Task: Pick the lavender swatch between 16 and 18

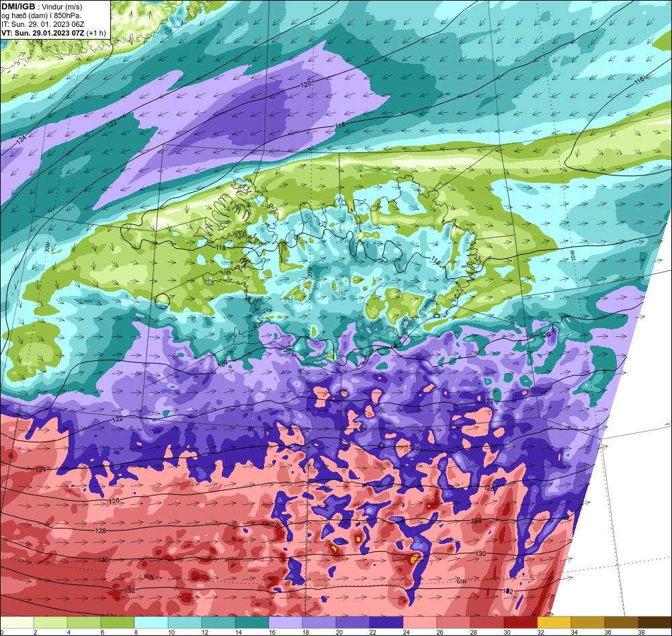Action: click(x=286, y=623)
